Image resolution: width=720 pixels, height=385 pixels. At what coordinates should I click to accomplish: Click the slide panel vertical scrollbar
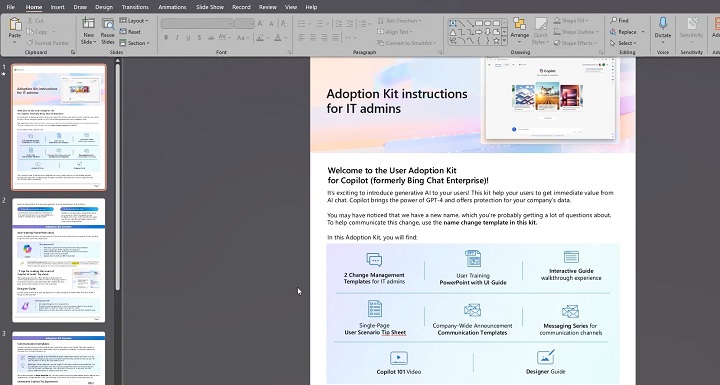click(x=118, y=177)
